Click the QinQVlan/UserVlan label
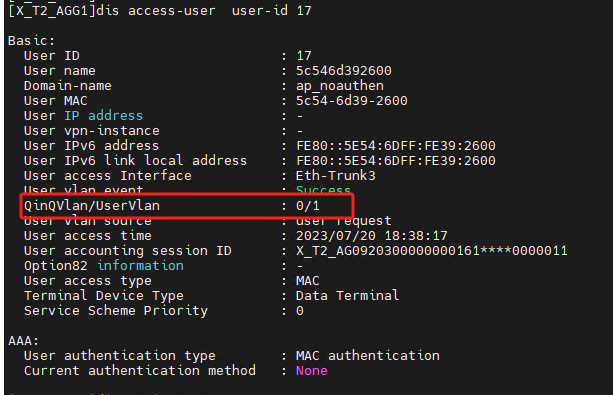613x395 pixels. coord(92,206)
